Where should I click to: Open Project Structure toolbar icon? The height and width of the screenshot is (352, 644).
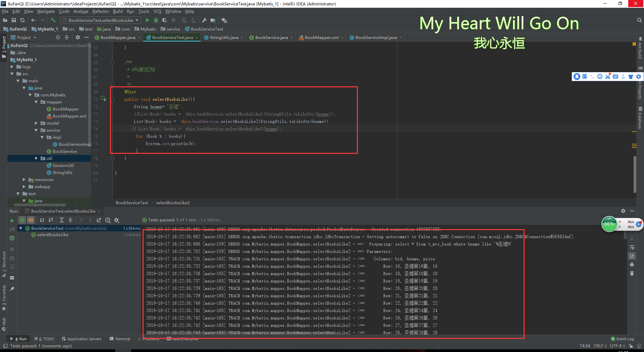213,20
